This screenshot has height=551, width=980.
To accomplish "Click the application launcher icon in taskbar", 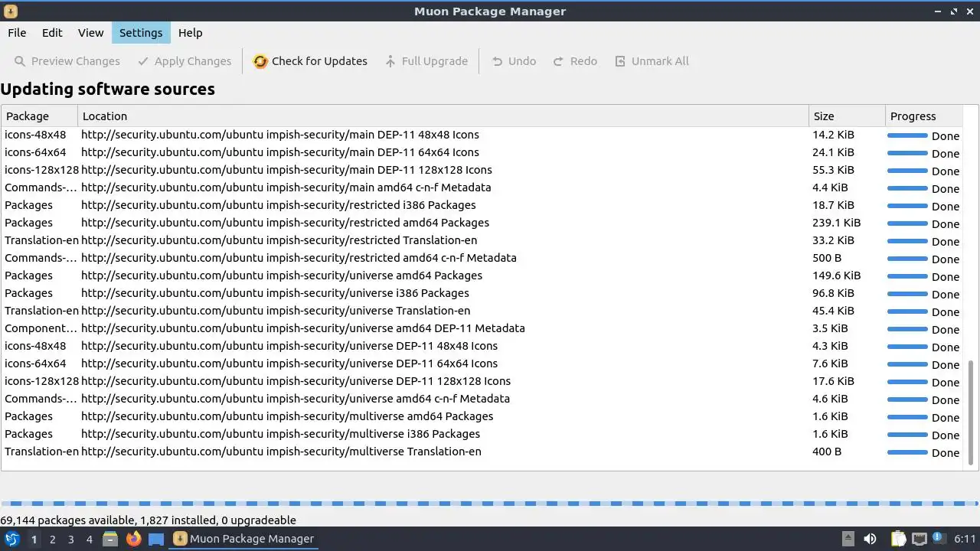I will coord(12,539).
